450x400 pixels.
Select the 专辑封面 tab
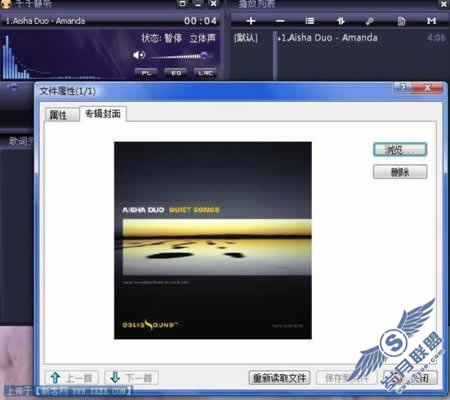click(x=103, y=114)
